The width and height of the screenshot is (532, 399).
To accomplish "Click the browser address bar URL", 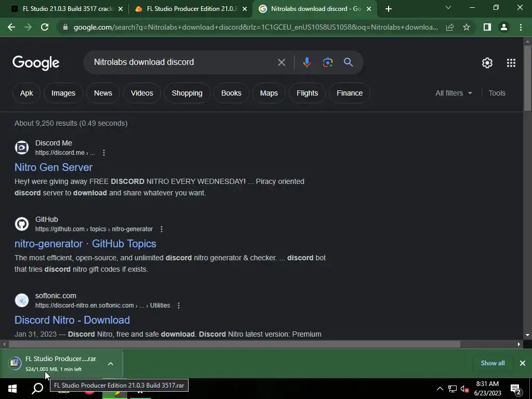I will pos(256,27).
